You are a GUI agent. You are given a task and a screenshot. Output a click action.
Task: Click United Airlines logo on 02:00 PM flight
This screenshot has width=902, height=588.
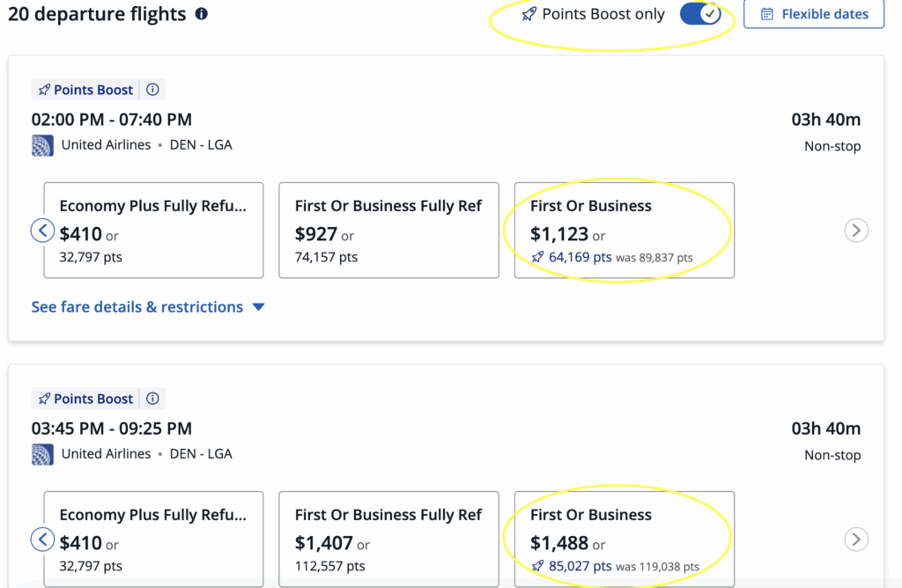coord(42,145)
